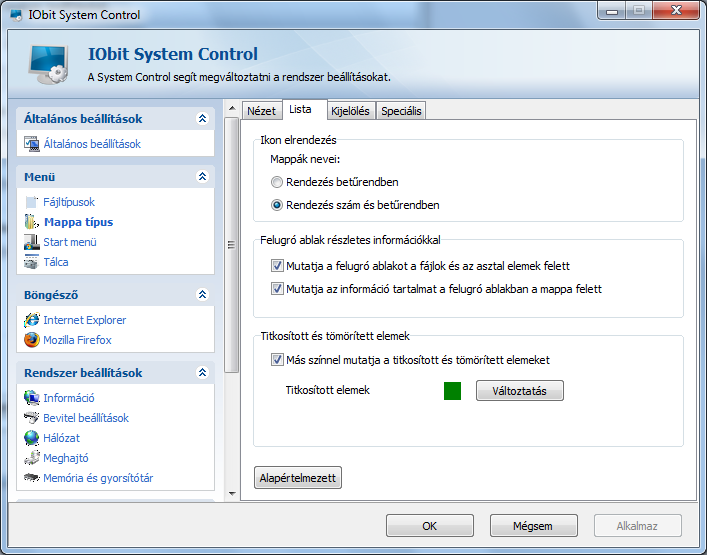Uncheck Mutatja a felugró ablakot a fájlok checkbox
The image size is (707, 555).
tap(277, 266)
